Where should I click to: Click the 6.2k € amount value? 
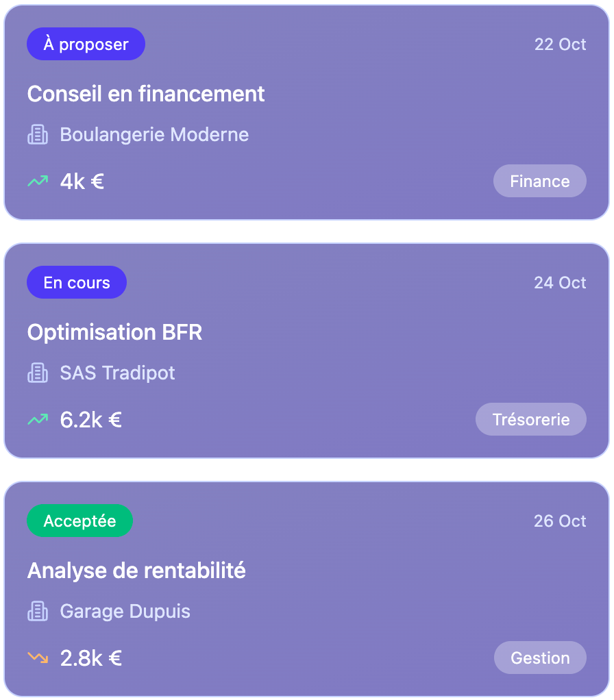pos(91,420)
